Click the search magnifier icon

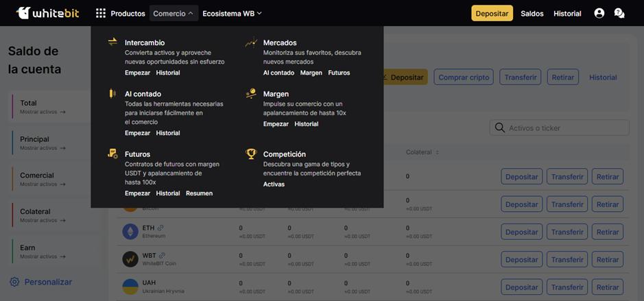coord(500,128)
